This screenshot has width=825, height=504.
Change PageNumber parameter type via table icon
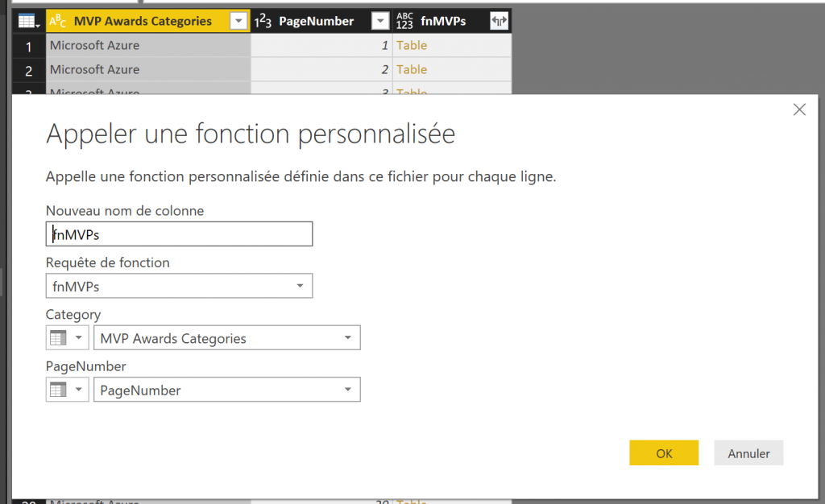(67, 390)
